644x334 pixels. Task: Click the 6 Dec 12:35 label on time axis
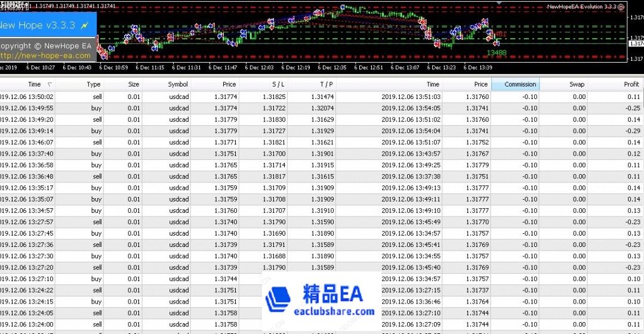pos(331,68)
